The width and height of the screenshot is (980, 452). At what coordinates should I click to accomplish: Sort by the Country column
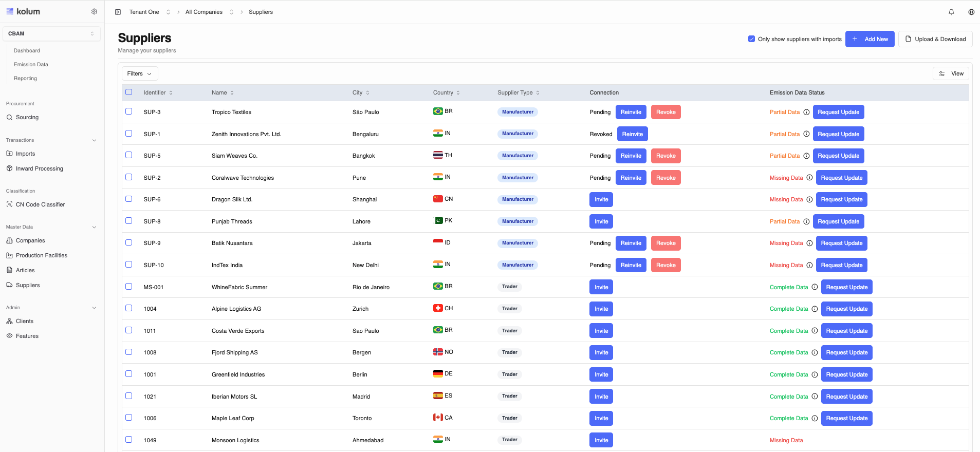446,92
